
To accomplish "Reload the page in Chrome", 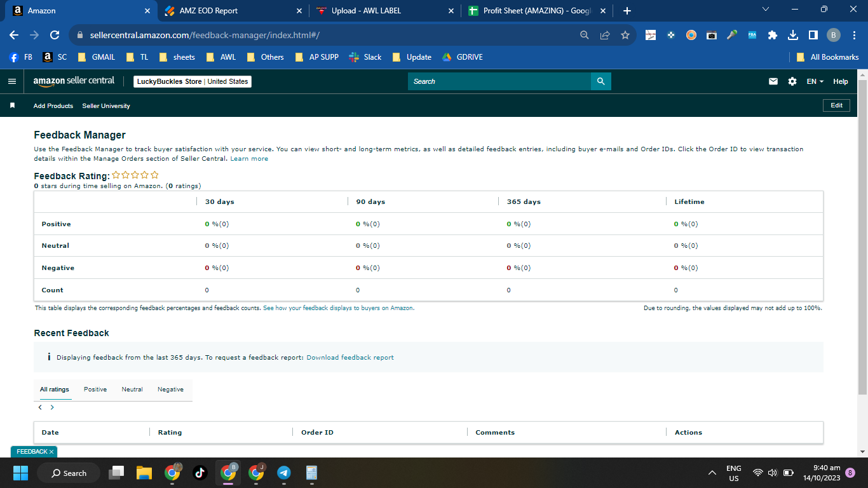I will pos(55,35).
